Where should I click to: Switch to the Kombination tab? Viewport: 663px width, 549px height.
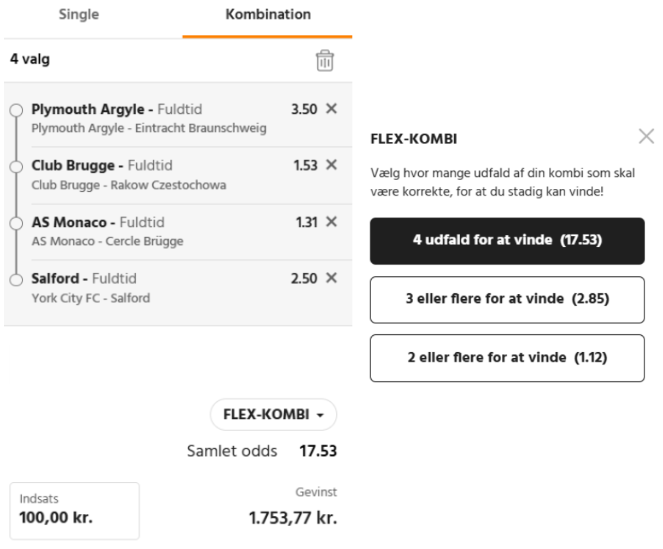pos(267,15)
